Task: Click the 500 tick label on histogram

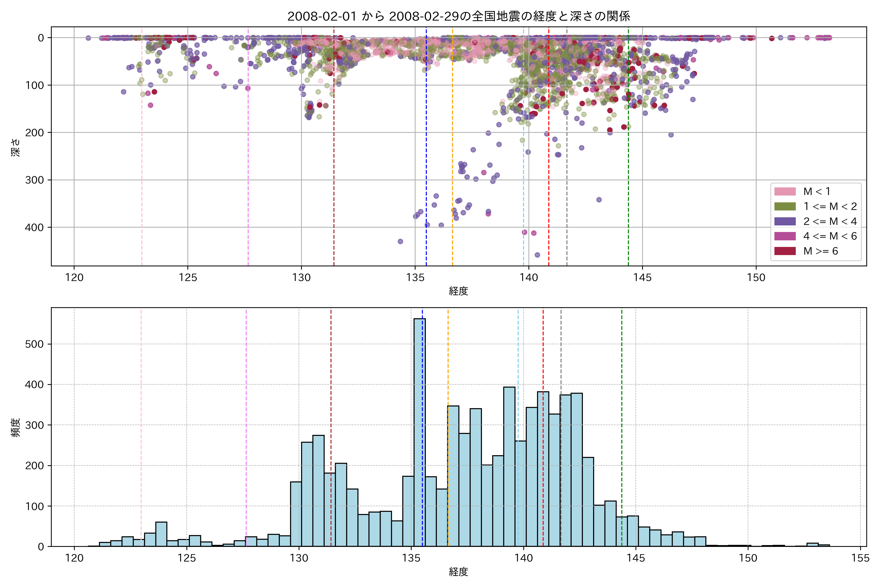Action: pyautogui.click(x=34, y=344)
